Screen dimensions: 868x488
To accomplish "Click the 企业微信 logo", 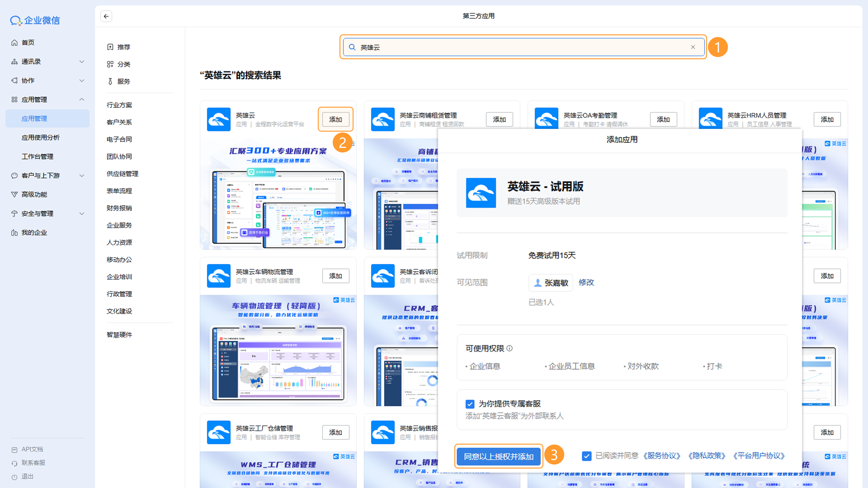I will click(x=35, y=20).
